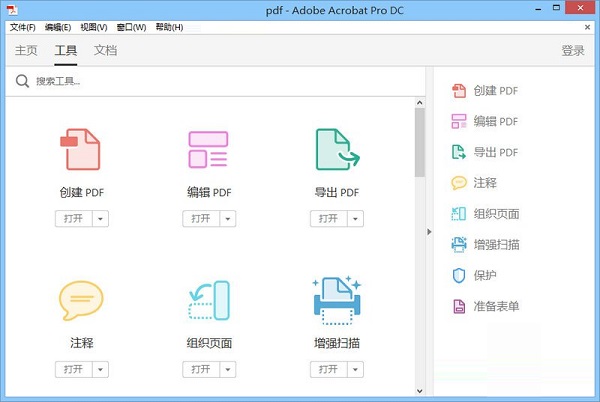Open the 帮助(H) menu
Viewport: 600px width, 402px height.
pos(169,27)
